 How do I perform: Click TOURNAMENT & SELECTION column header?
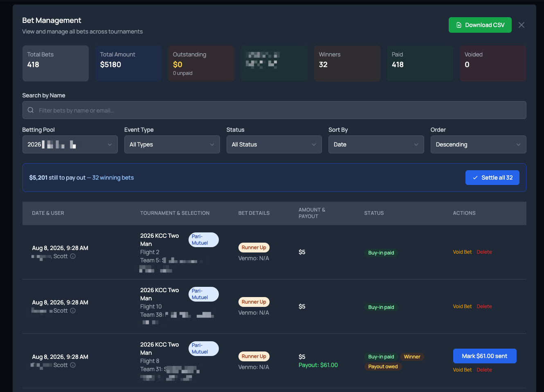pyautogui.click(x=175, y=213)
